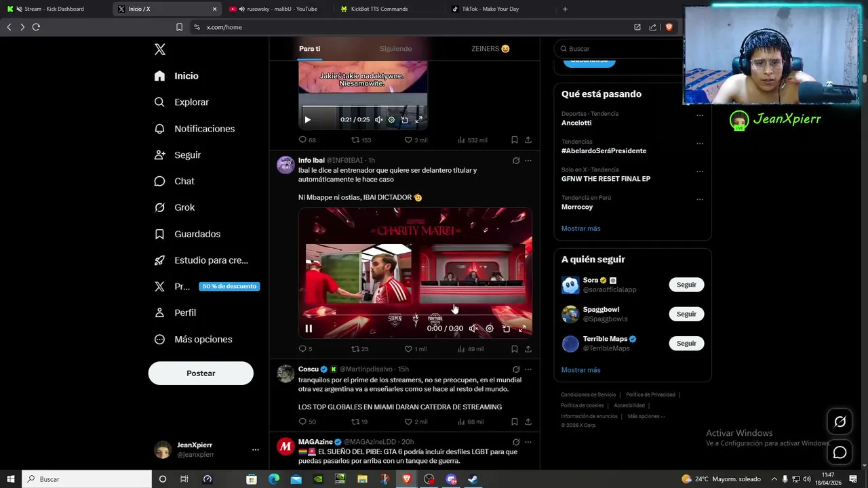Follow Sora with the Seguir button

tap(686, 285)
